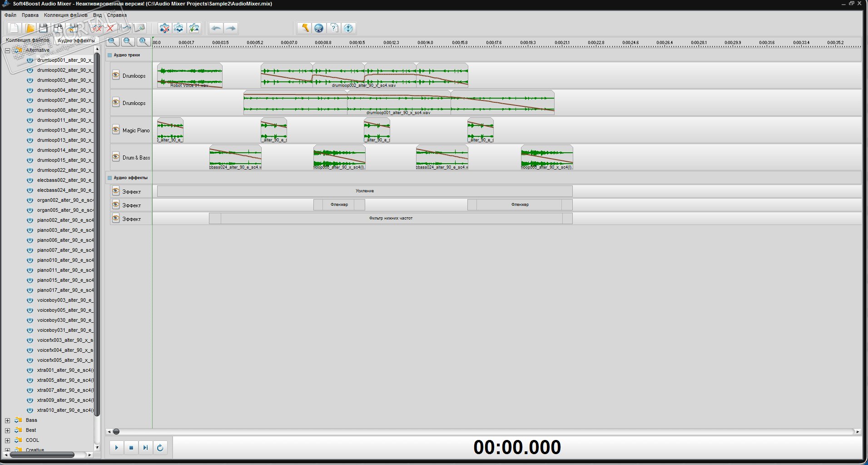Open the Коллекция файлов menu in the menu bar
The image size is (868, 465).
[x=65, y=15]
